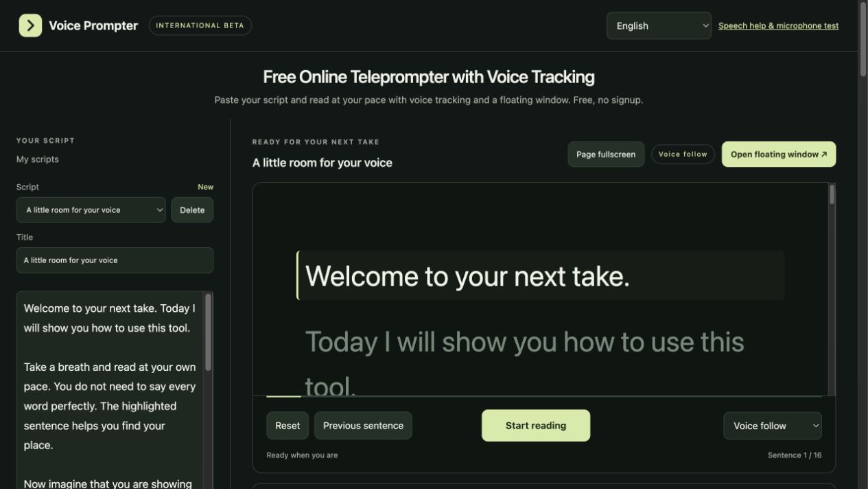The width and height of the screenshot is (868, 489).
Task: Click the Free Online Teleprompter heading
Action: [x=429, y=77]
